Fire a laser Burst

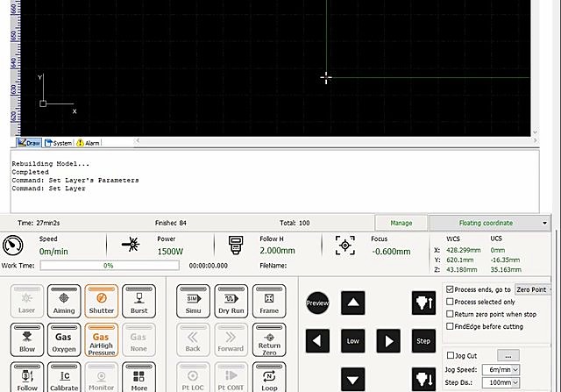pyautogui.click(x=138, y=301)
